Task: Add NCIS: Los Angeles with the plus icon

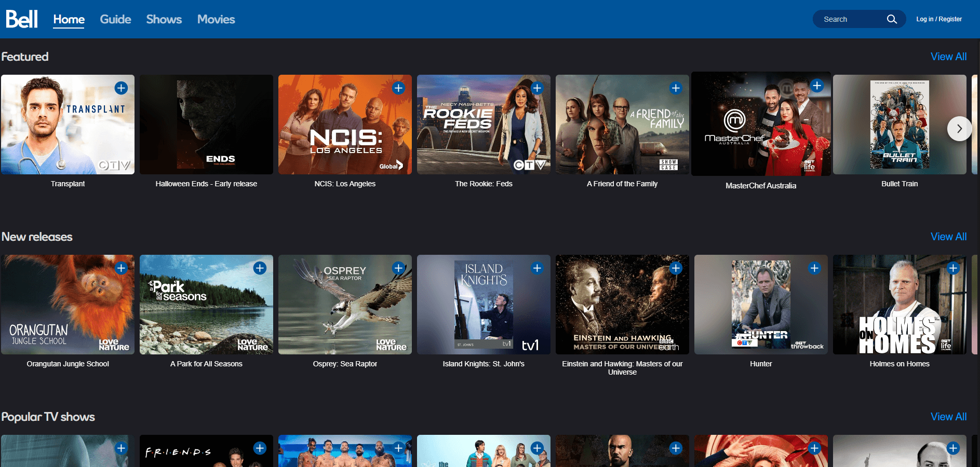Action: point(398,88)
